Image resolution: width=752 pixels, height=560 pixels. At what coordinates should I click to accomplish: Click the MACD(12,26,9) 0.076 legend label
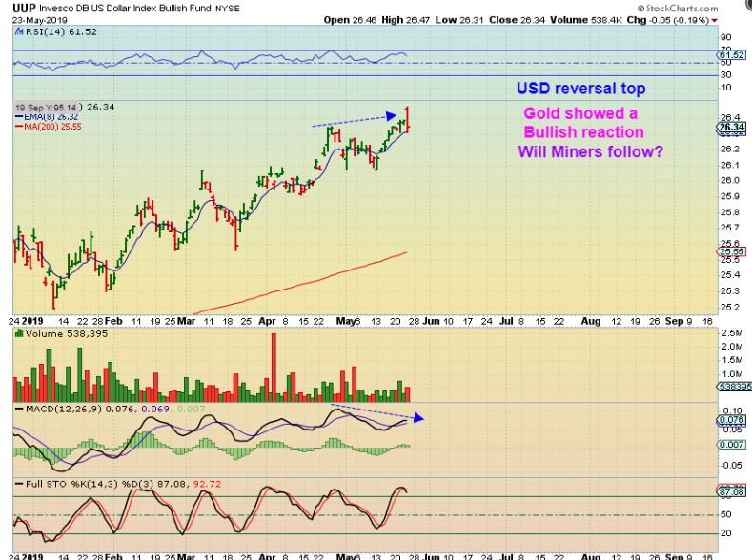[x=80, y=409]
